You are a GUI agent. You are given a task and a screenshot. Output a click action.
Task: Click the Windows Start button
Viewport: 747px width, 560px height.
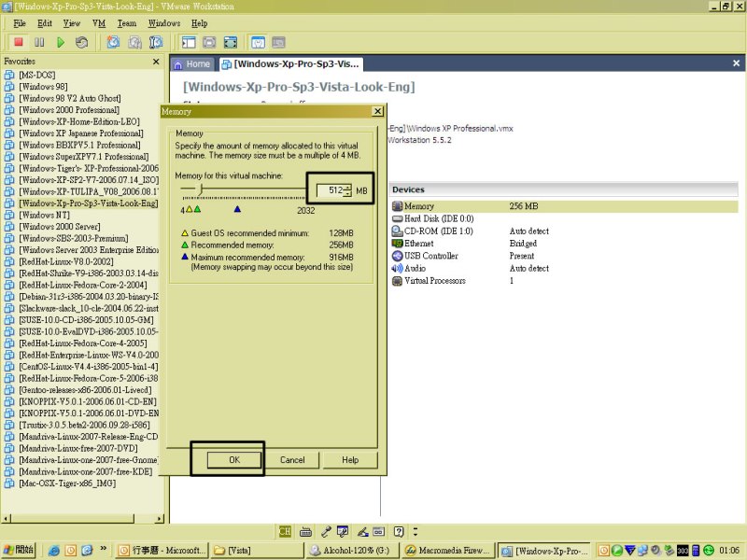19,550
